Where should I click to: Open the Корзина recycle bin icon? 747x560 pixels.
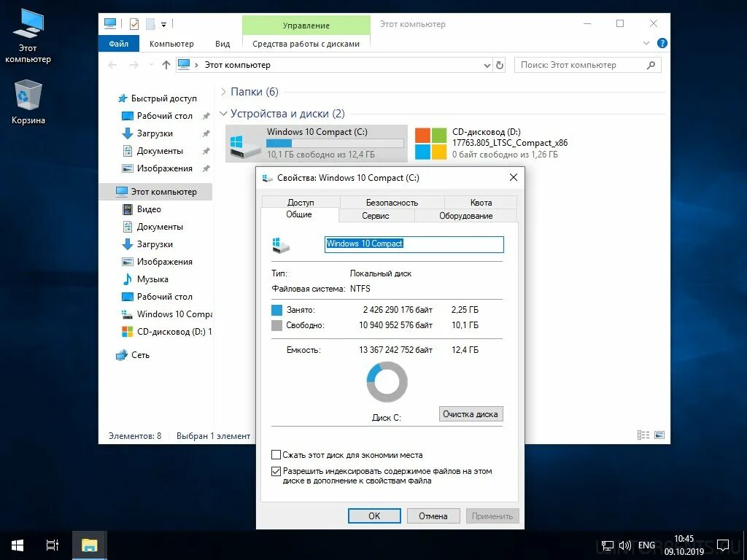point(28,101)
